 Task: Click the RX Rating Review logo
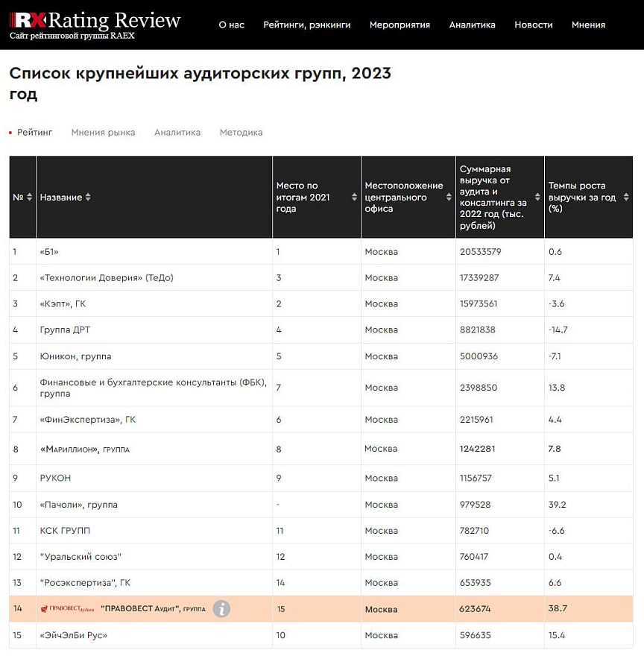pos(95,23)
